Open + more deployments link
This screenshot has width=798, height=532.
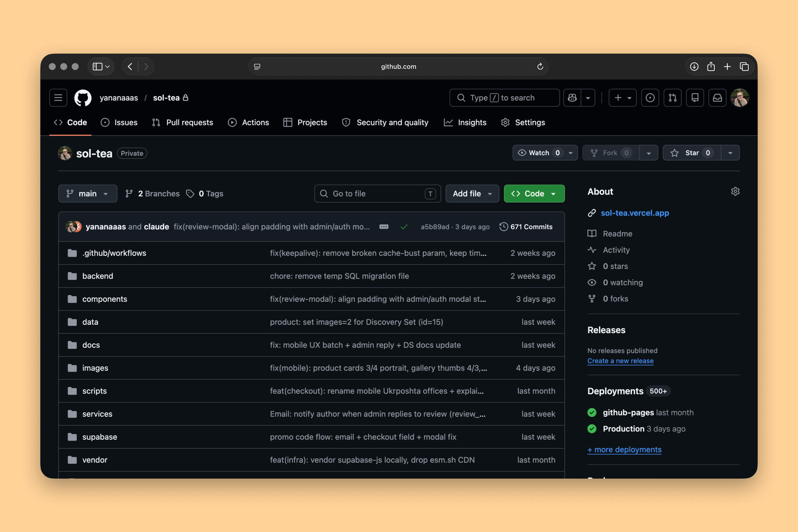tap(624, 450)
